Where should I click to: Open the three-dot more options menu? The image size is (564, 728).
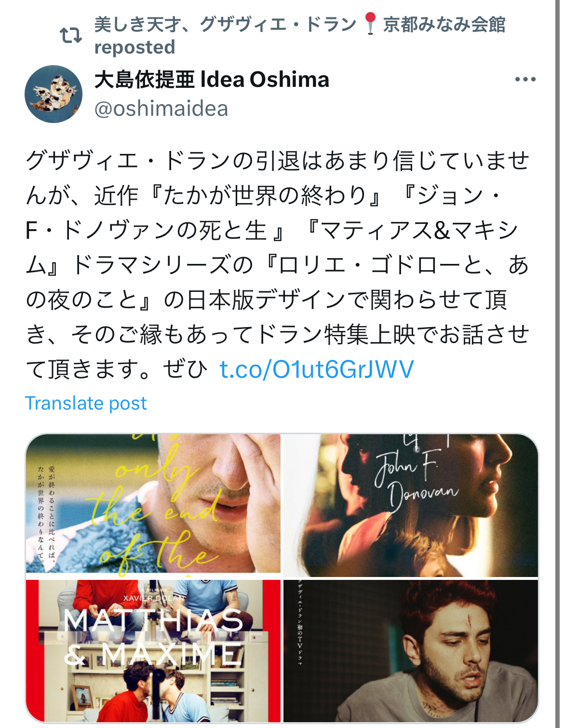(x=525, y=80)
